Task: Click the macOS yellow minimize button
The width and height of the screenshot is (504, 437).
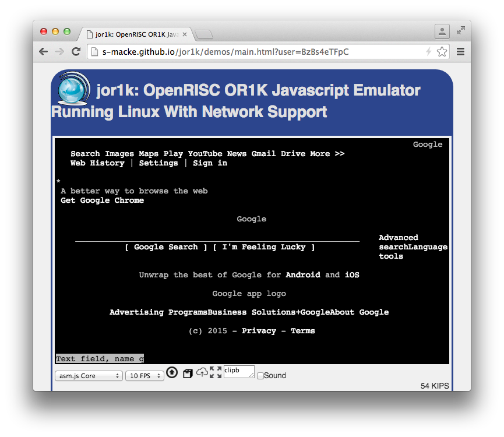Action: (55, 31)
